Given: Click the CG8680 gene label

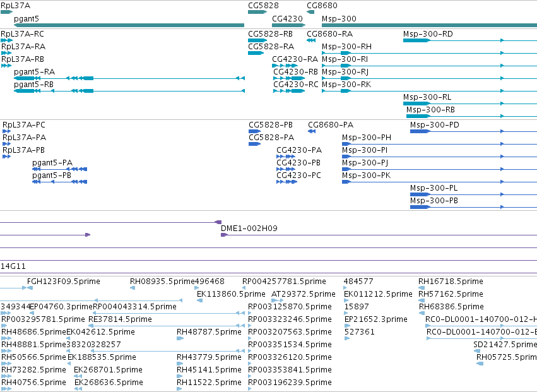Looking at the screenshot, I should point(322,6).
